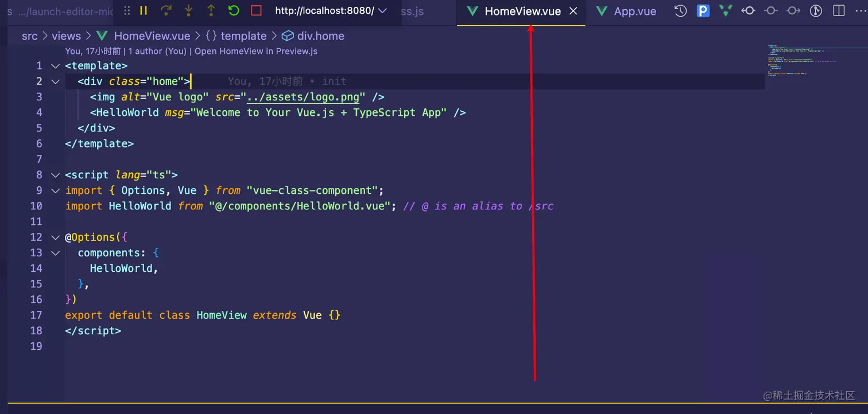This screenshot has height=414, width=868.
Task: Click the div.home breadcrumb segment
Action: click(321, 36)
